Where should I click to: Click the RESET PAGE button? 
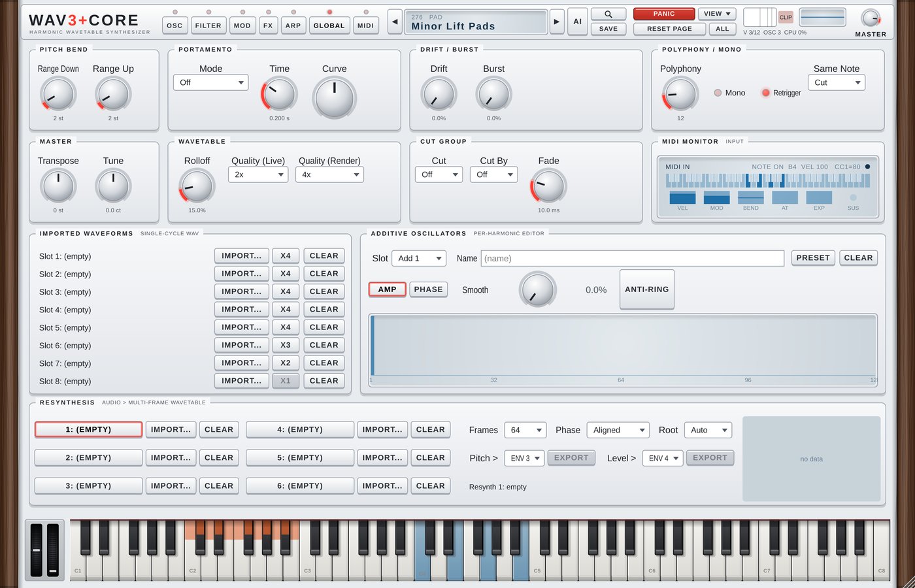point(669,29)
